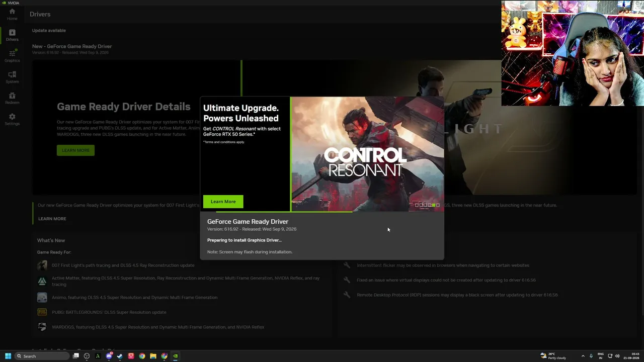Click the 'Drivers' page title
The height and width of the screenshot is (362, 644).
point(40,14)
